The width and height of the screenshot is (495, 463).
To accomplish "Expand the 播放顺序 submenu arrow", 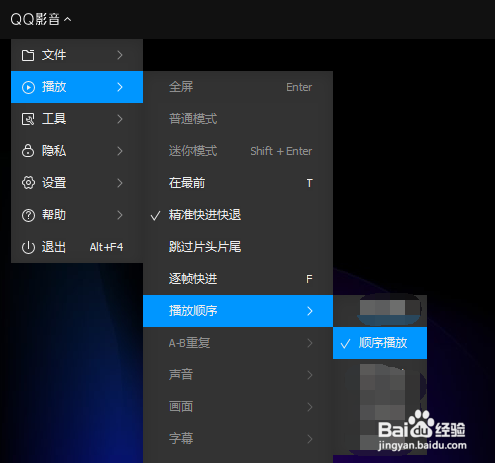I will coord(310,311).
